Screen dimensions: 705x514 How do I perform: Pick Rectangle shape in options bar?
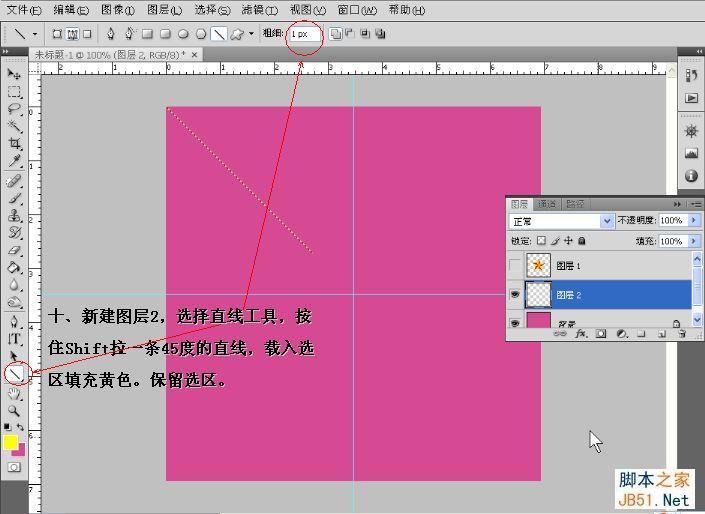147,34
